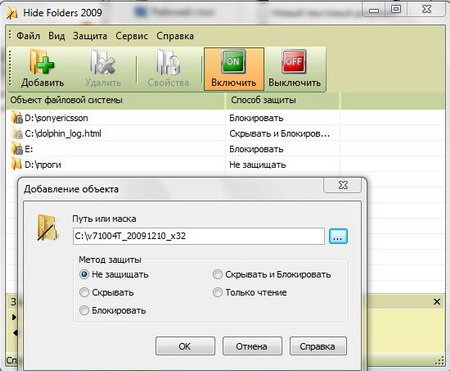Select the D:\sonyericsson list row

[x=225, y=118]
